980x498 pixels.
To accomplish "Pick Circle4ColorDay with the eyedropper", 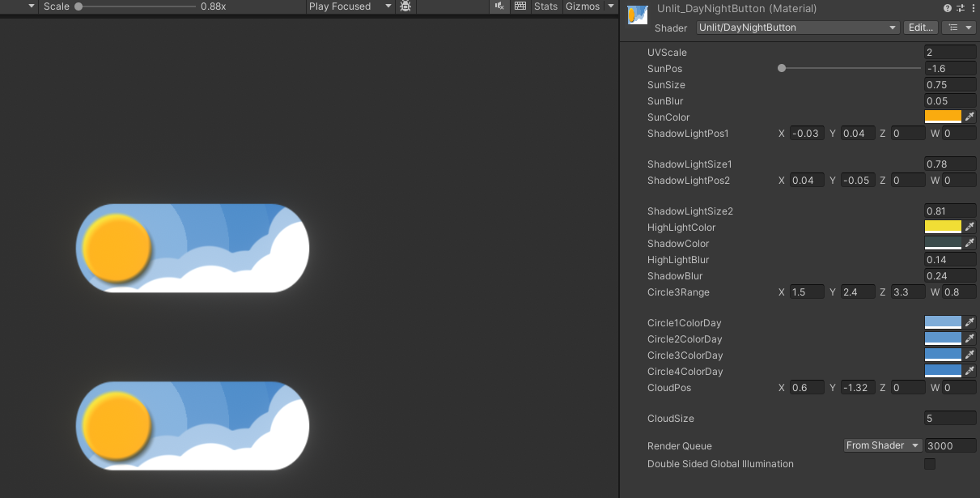I will [x=969, y=371].
